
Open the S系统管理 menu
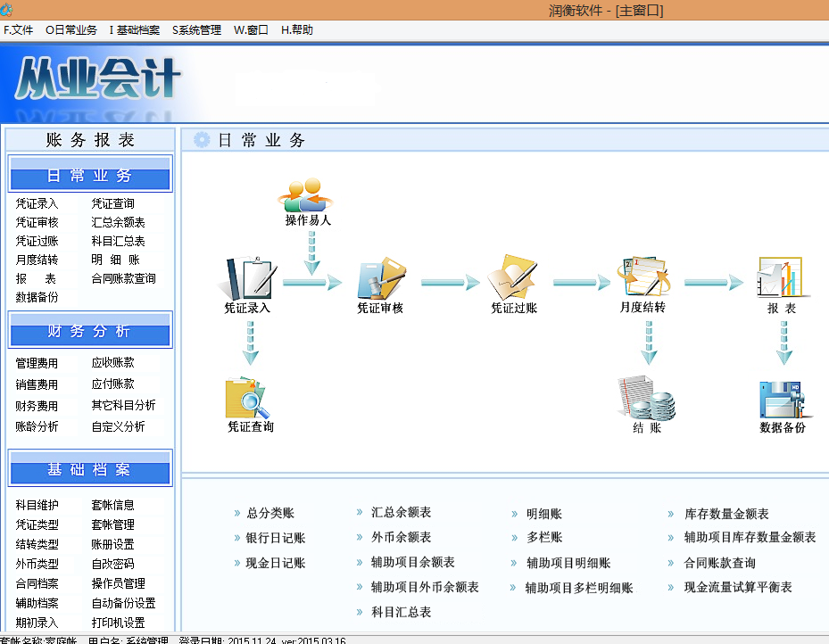[x=196, y=30]
